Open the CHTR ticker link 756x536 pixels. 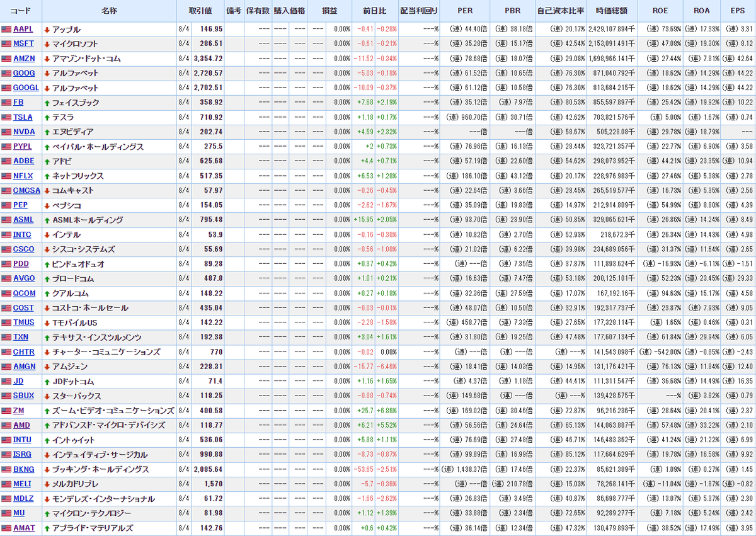(24, 352)
